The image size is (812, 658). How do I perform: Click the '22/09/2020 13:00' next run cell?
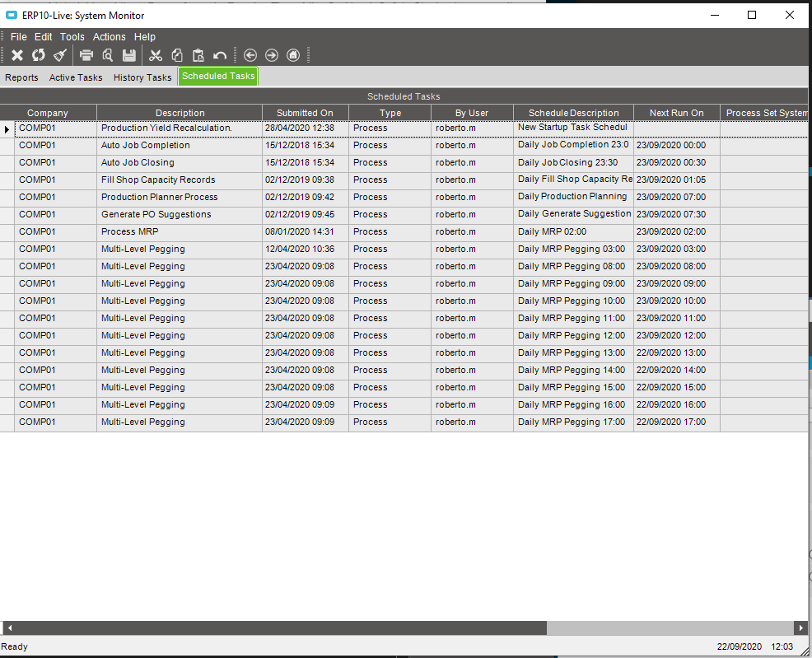click(676, 352)
